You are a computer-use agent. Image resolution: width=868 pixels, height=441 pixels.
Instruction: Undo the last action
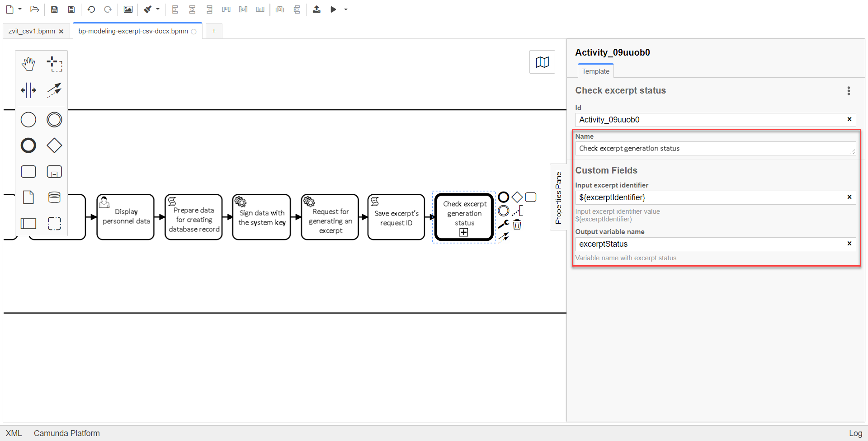(91, 9)
